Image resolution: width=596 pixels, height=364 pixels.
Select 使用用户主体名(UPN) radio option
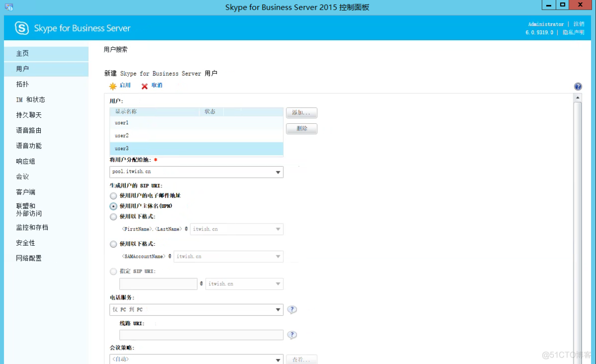click(x=113, y=206)
